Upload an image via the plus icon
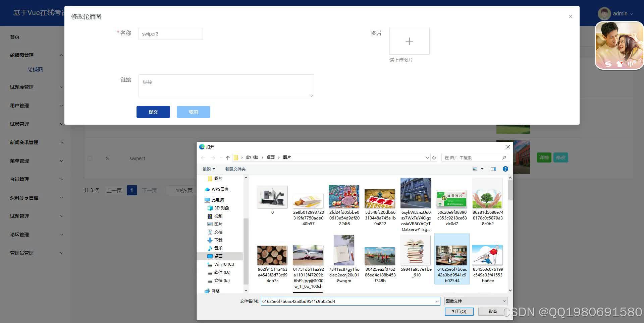This screenshot has height=323, width=644. click(409, 41)
